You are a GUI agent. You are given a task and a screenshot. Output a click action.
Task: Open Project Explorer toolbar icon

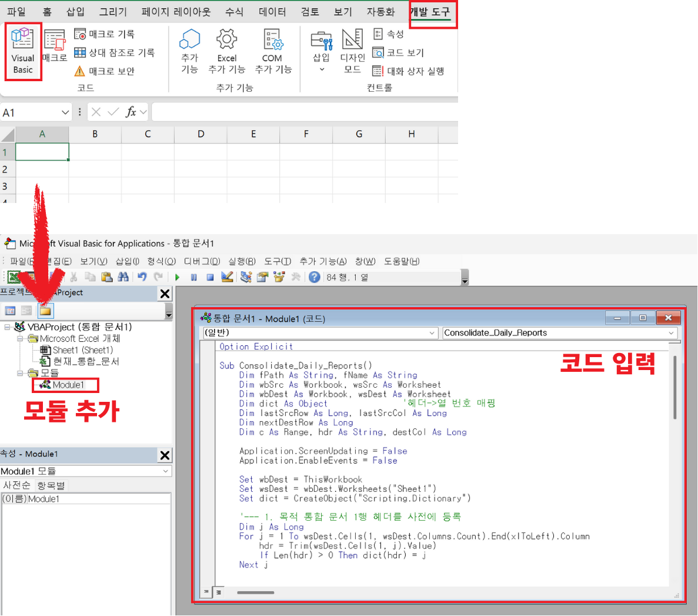[x=246, y=278]
